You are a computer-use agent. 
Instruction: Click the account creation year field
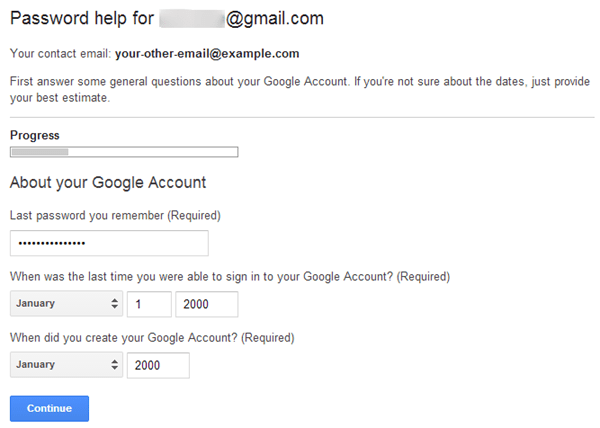[159, 365]
